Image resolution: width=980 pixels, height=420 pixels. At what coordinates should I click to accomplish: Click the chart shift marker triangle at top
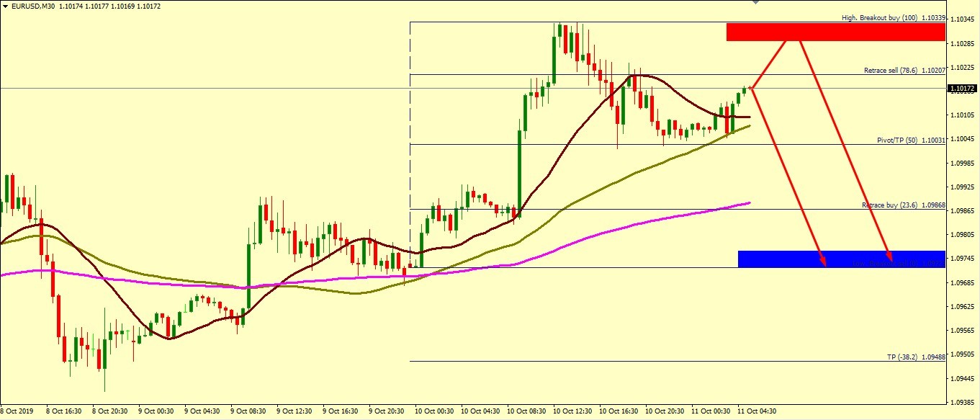point(755,3)
